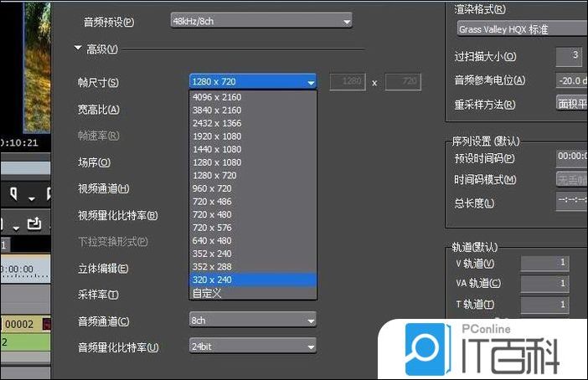This screenshot has height=380, width=588.
Task: Click the export icon in timeline toolbar
Action: tap(34, 223)
